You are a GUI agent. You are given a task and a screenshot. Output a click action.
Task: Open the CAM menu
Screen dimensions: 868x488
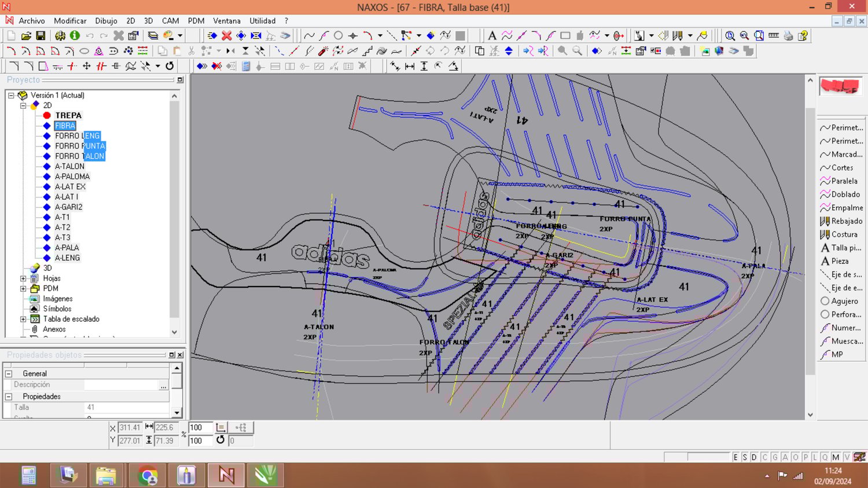pos(170,21)
